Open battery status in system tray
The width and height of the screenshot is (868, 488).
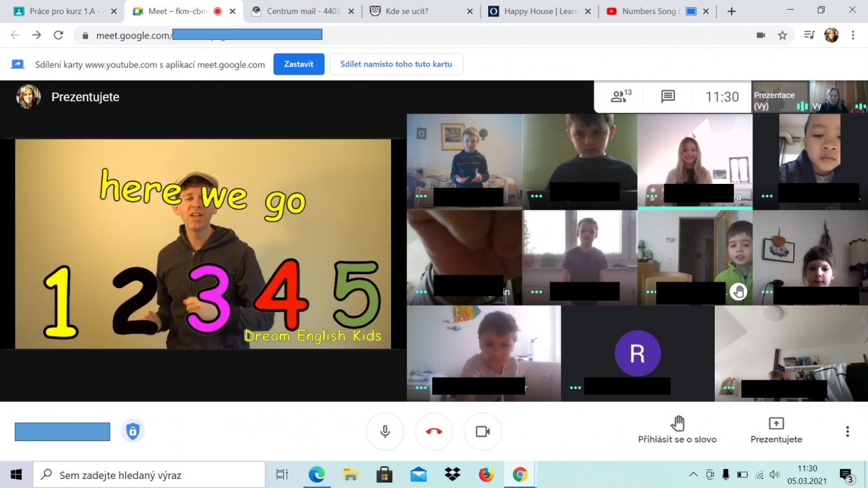point(743,475)
